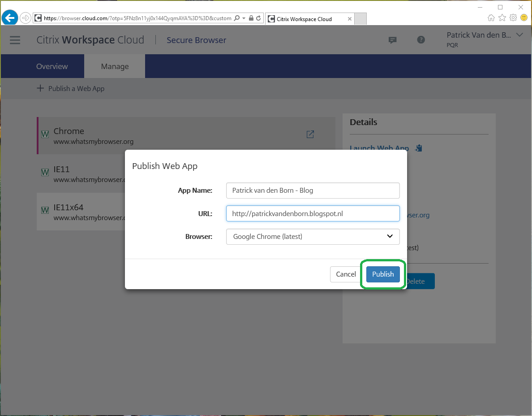Click the URL input field
Screen dimensions: 532x416
[x=313, y=213]
